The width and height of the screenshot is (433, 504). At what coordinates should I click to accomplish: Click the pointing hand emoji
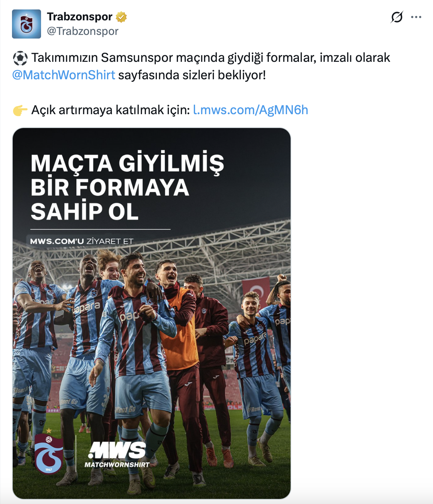tap(20, 110)
